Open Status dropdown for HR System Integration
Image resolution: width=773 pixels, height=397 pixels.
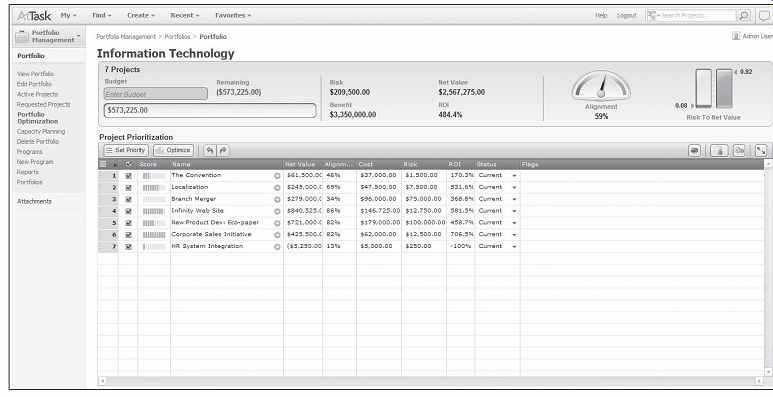[x=514, y=247]
